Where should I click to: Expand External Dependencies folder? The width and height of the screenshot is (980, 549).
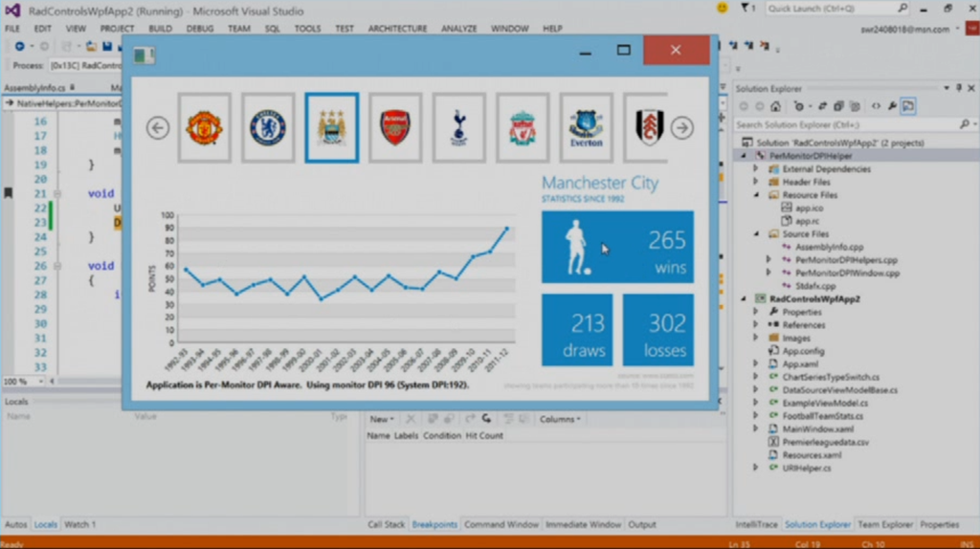click(x=756, y=168)
